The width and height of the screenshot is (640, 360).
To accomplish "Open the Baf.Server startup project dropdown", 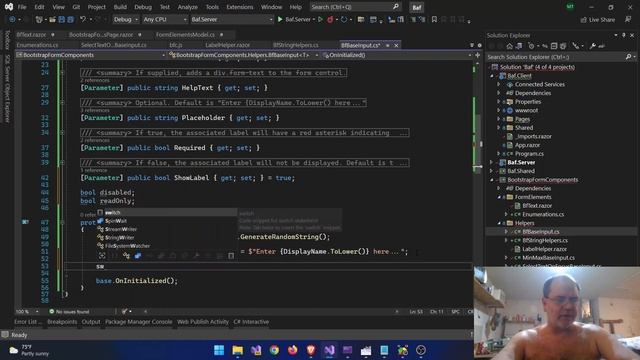I will (231, 19).
